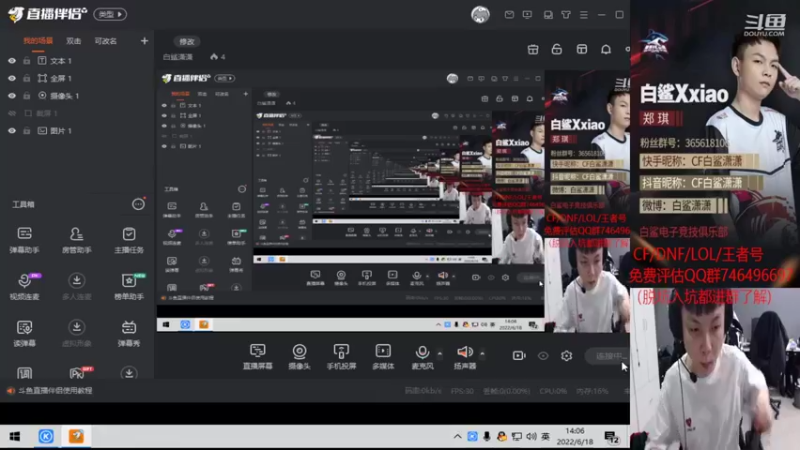Viewport: 800px width, 450px height.
Task: Add a new scene with plus button
Action: point(144,41)
